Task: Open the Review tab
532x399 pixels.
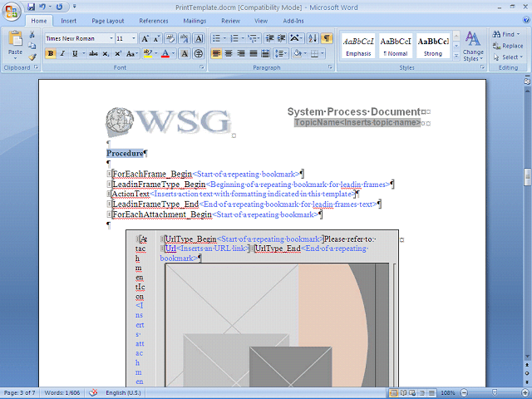Action: pyautogui.click(x=231, y=21)
